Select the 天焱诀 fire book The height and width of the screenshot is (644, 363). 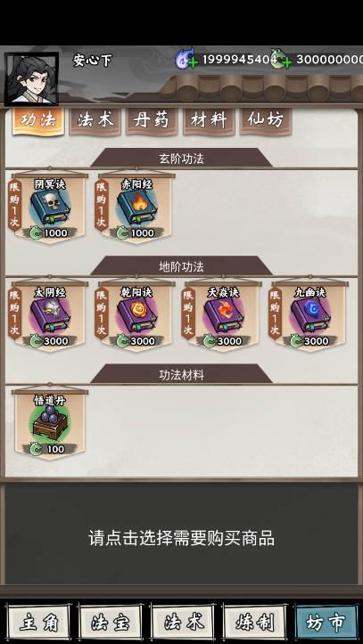click(223, 316)
